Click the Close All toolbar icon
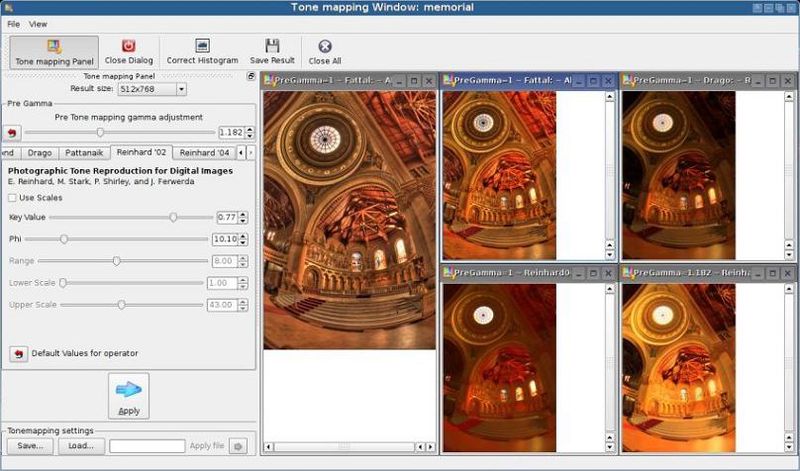The height and width of the screenshot is (471, 800). tap(324, 46)
